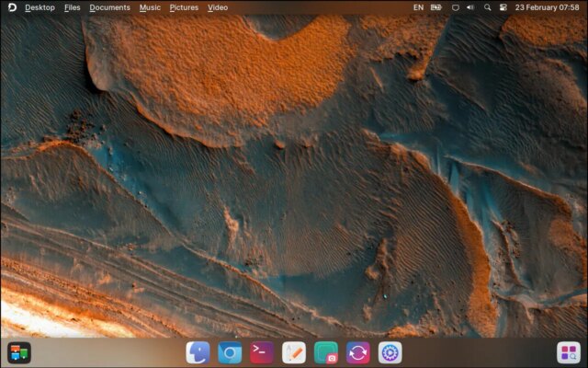
Task: Open the volume control in top bar
Action: click(470, 7)
